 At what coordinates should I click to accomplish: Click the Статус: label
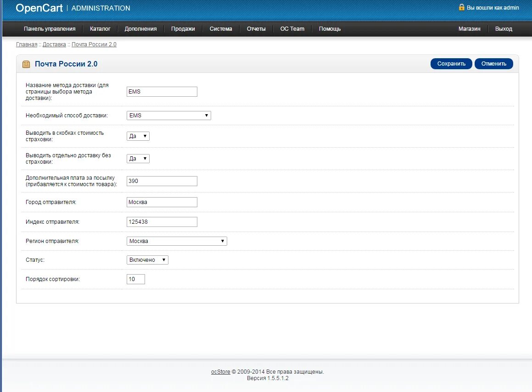(35, 260)
